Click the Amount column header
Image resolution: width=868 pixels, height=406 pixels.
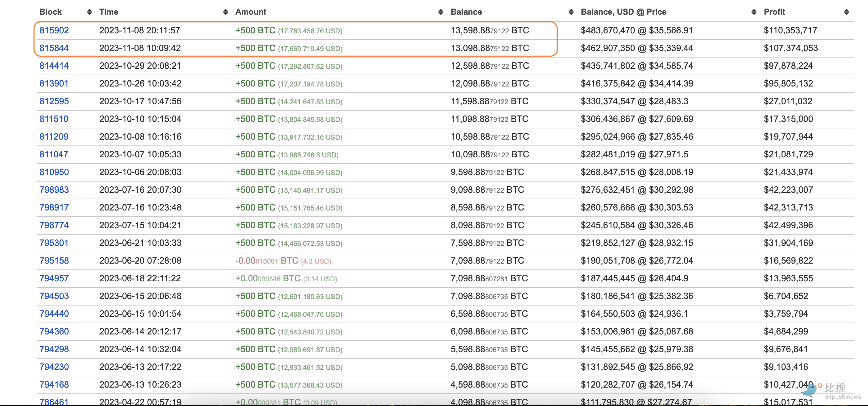pos(251,12)
